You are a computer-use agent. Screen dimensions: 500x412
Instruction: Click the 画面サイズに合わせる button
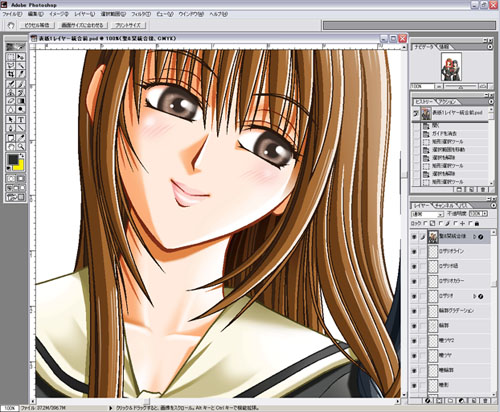click(x=82, y=25)
